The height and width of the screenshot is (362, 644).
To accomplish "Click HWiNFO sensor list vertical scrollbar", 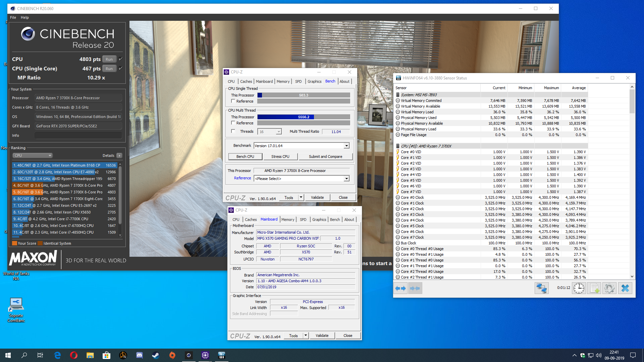I will click(x=632, y=182).
